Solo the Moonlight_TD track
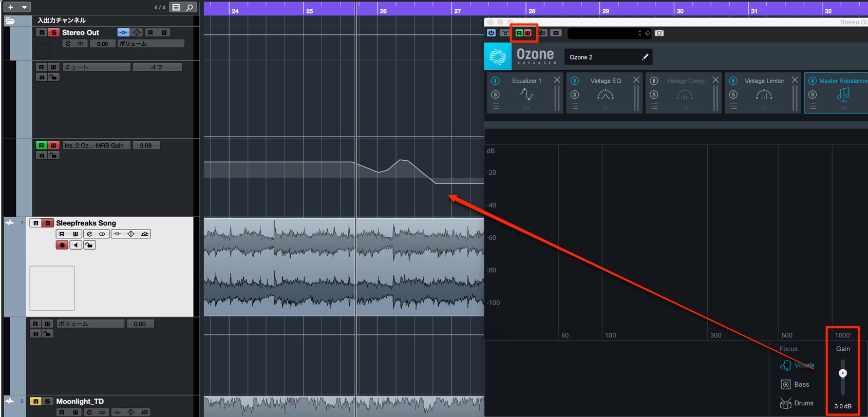The width and height of the screenshot is (868, 417). point(47,401)
